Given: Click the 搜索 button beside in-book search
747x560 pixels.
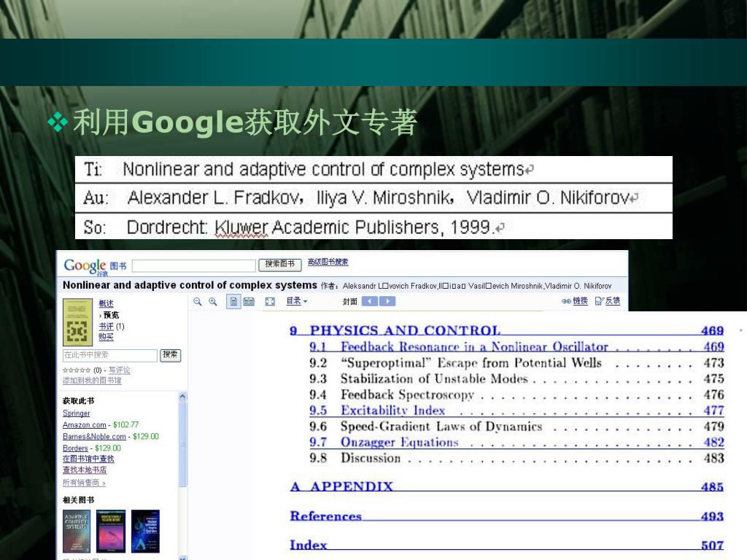Looking at the screenshot, I should click(170, 355).
